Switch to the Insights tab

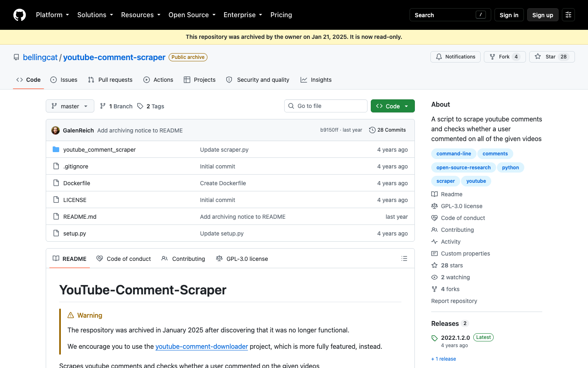click(x=316, y=80)
